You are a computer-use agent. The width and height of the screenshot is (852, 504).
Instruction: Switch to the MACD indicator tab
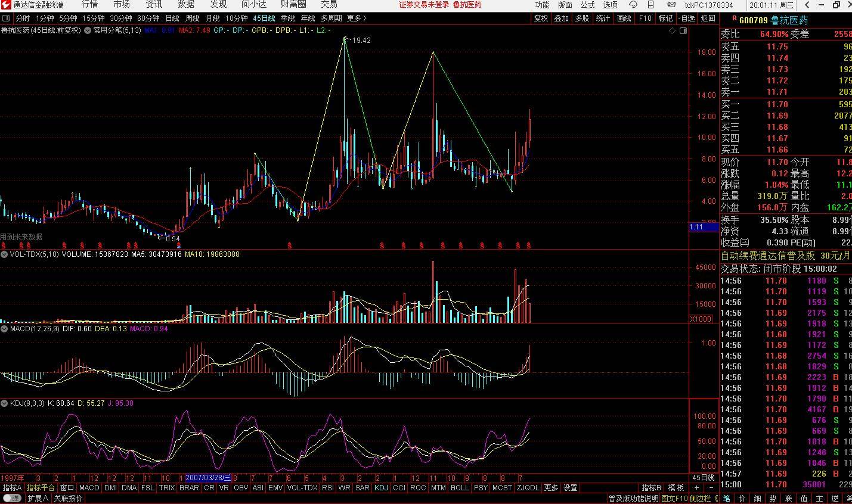[x=89, y=487]
